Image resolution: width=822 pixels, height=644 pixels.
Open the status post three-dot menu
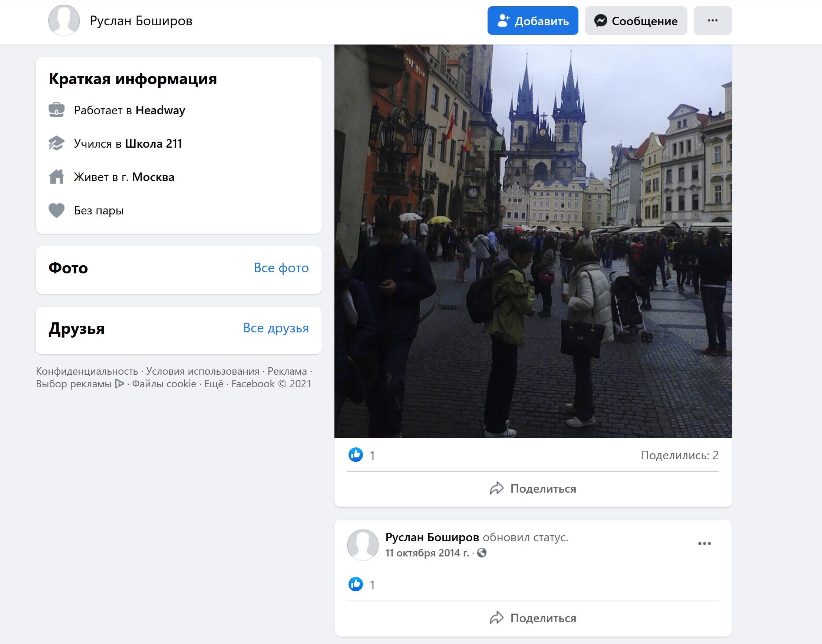(x=704, y=543)
